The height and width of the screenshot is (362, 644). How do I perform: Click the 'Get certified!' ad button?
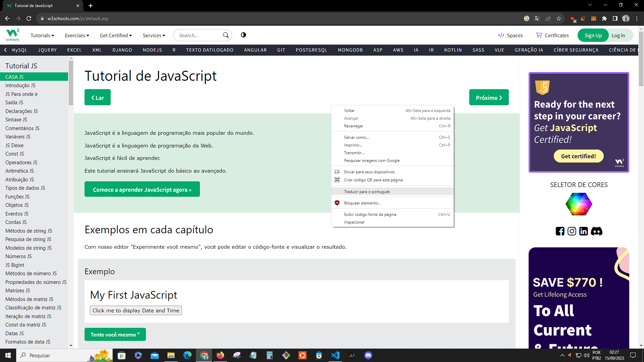[579, 156]
